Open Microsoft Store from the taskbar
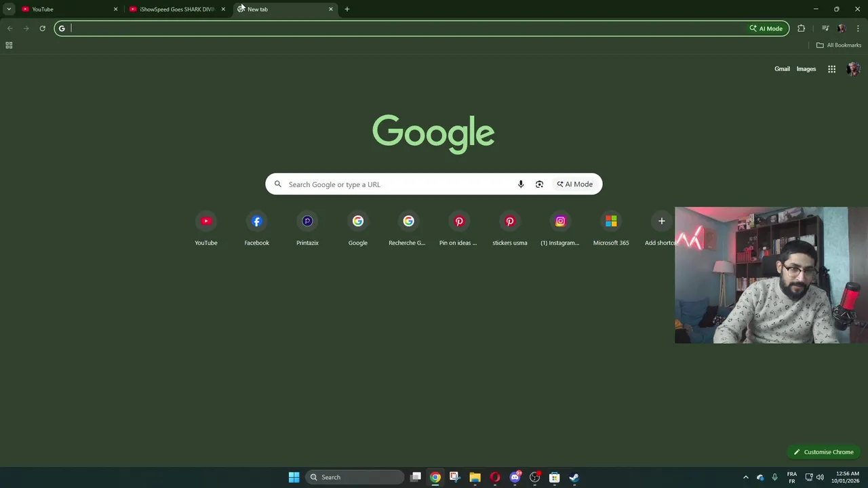The height and width of the screenshot is (488, 868). (x=554, y=477)
